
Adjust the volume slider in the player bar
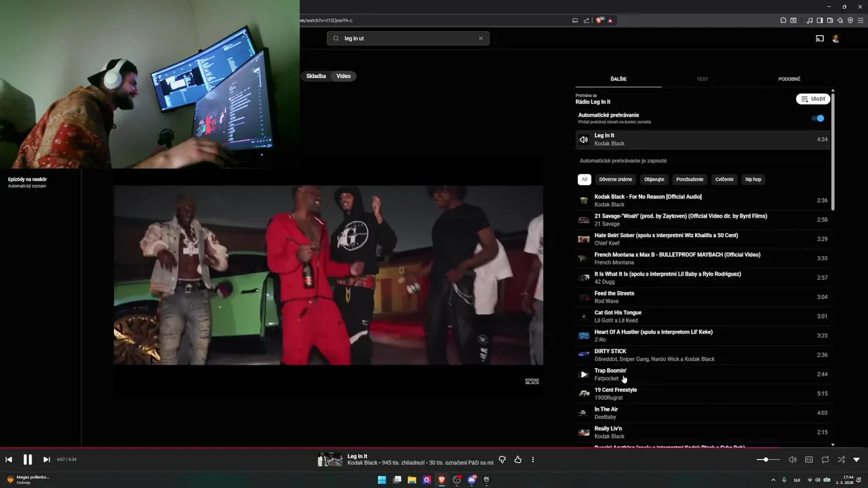768,460
